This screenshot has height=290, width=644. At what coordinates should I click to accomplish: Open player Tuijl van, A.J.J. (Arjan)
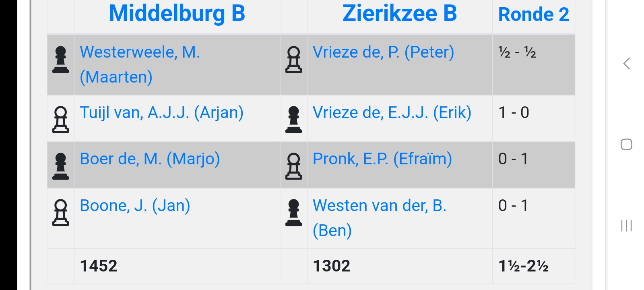[161, 112]
